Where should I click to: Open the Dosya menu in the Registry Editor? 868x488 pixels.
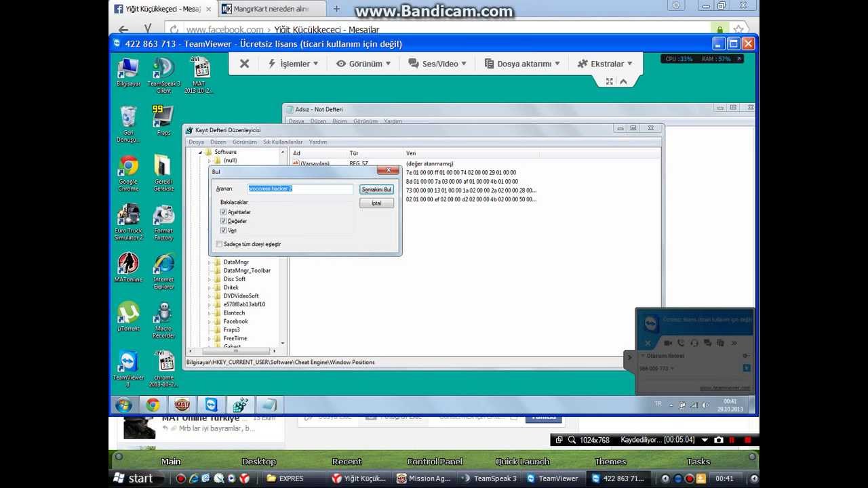[196, 142]
